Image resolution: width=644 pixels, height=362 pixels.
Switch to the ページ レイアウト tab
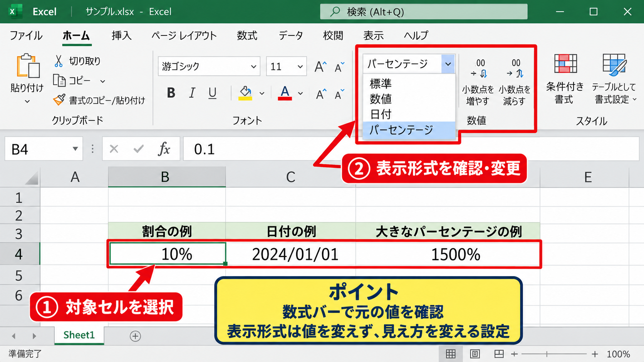coord(184,35)
